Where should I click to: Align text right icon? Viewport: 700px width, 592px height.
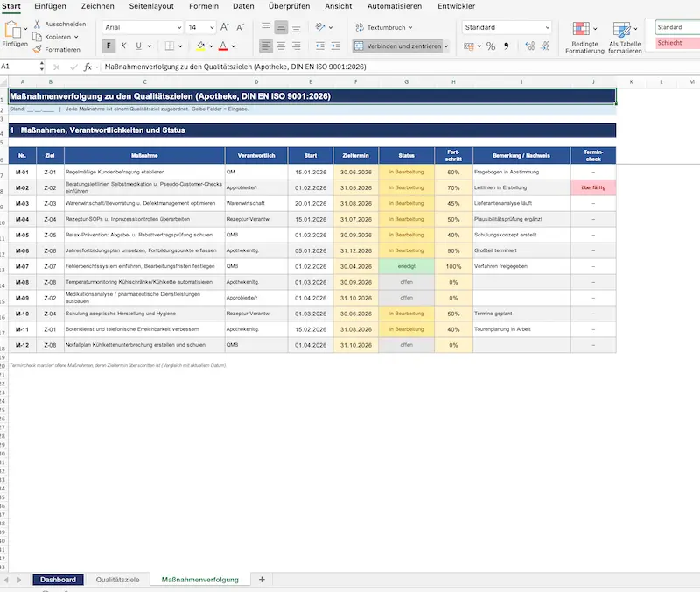pyautogui.click(x=296, y=46)
